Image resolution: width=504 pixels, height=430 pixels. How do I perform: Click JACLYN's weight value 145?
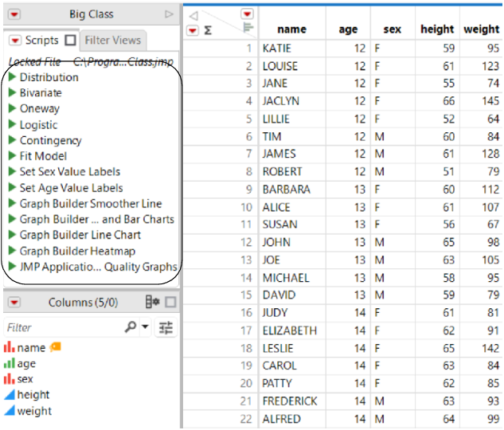[481, 101]
